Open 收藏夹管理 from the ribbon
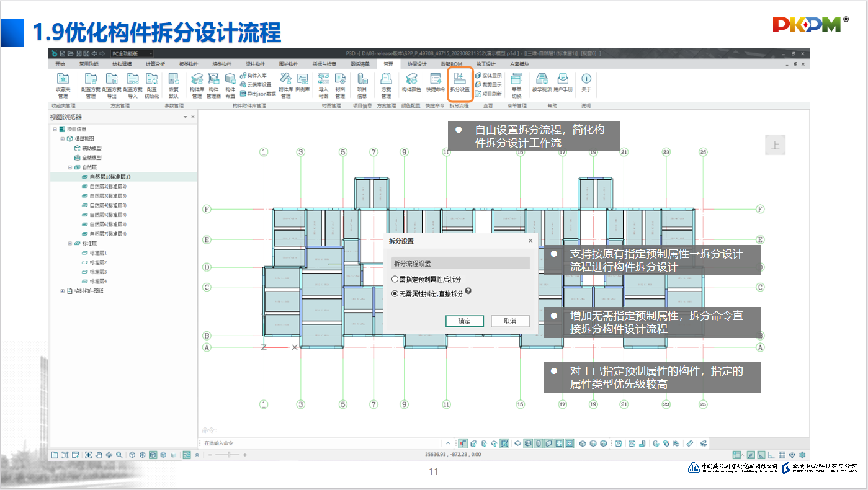Image resolution: width=868 pixels, height=490 pixels. coord(63,83)
